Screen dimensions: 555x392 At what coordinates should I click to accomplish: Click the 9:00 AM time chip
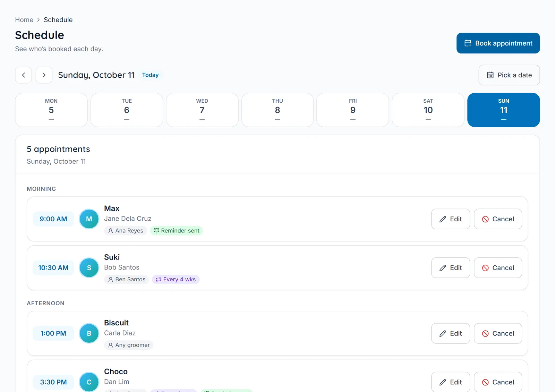coord(53,219)
